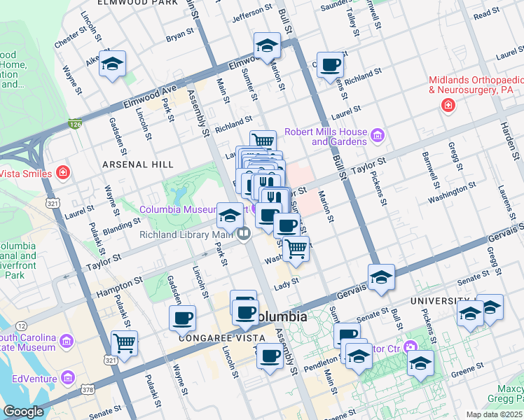Select US 321 shield near Laurel St

[x=54, y=203]
